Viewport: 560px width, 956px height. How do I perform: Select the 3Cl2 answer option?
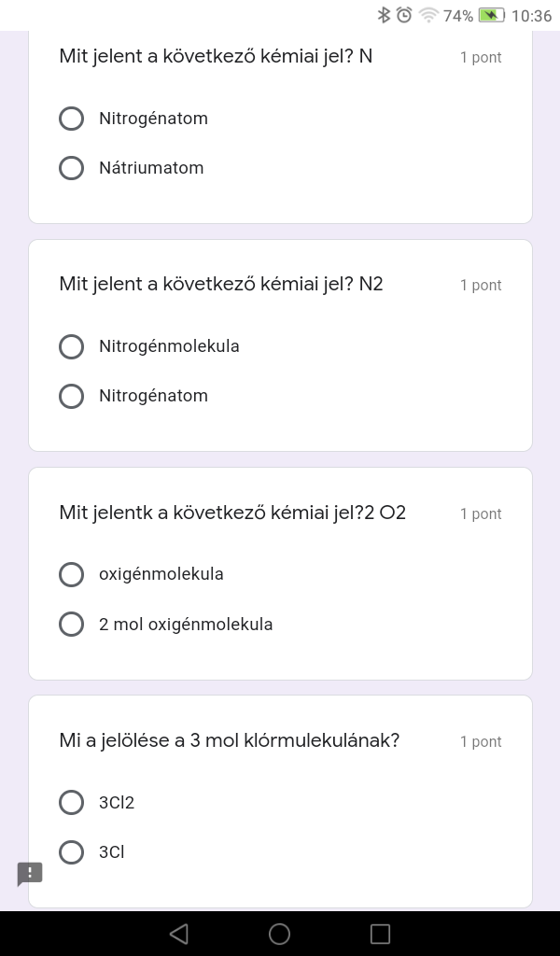point(72,802)
